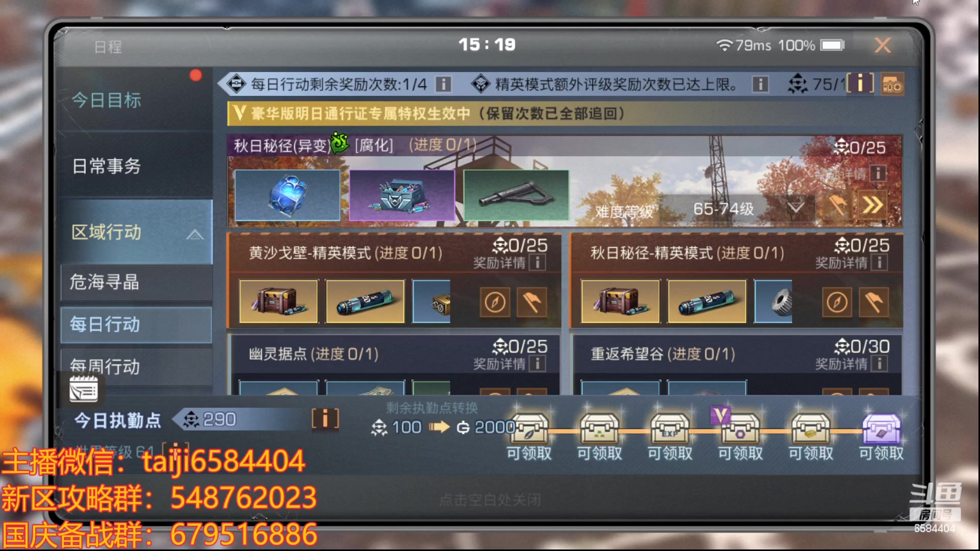Expand the 难度等级 65-74级 dropdown
Image resolution: width=980 pixels, height=551 pixels.
coord(796,208)
